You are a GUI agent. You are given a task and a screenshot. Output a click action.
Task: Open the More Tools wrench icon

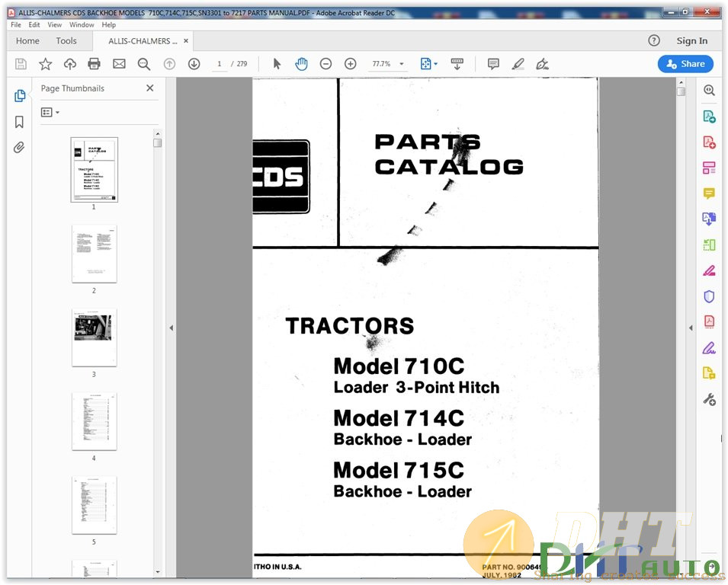coord(709,399)
